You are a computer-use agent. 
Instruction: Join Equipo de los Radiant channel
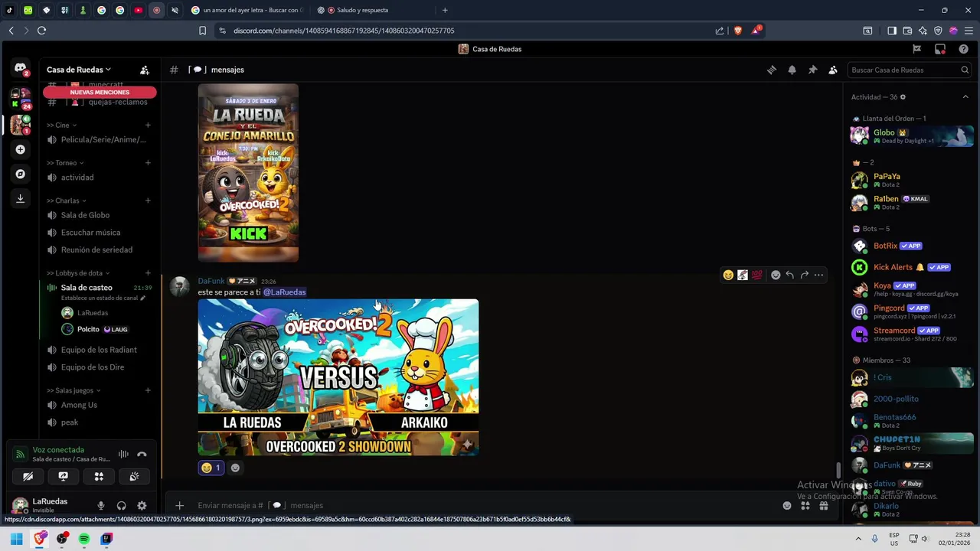[x=100, y=350]
